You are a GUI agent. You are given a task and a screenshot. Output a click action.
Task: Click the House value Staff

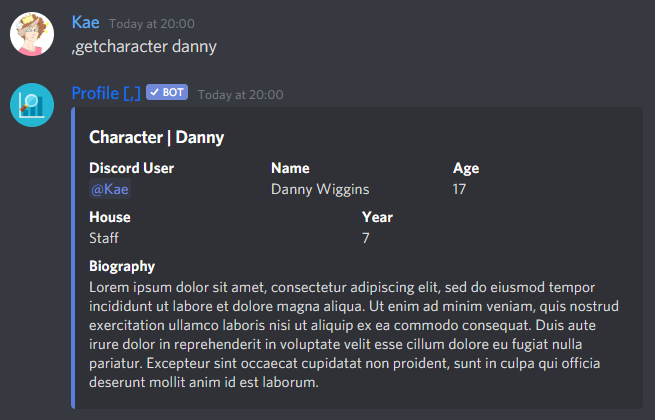point(104,238)
